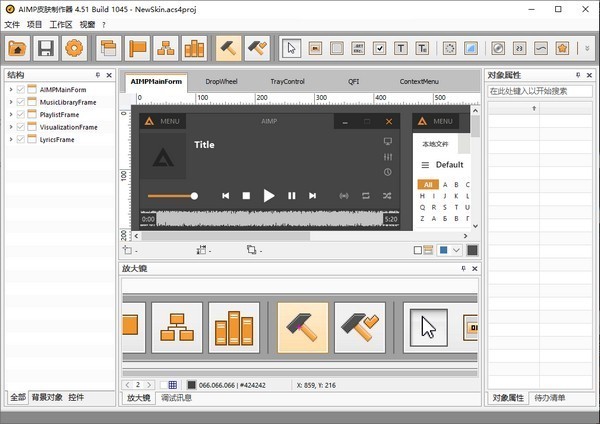The height and width of the screenshot is (424, 600).
Task: Click the orange books library toolbar icon
Action: (x=194, y=48)
